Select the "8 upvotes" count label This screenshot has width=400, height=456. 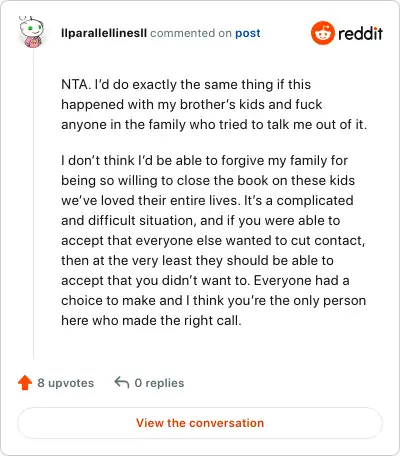[66, 383]
